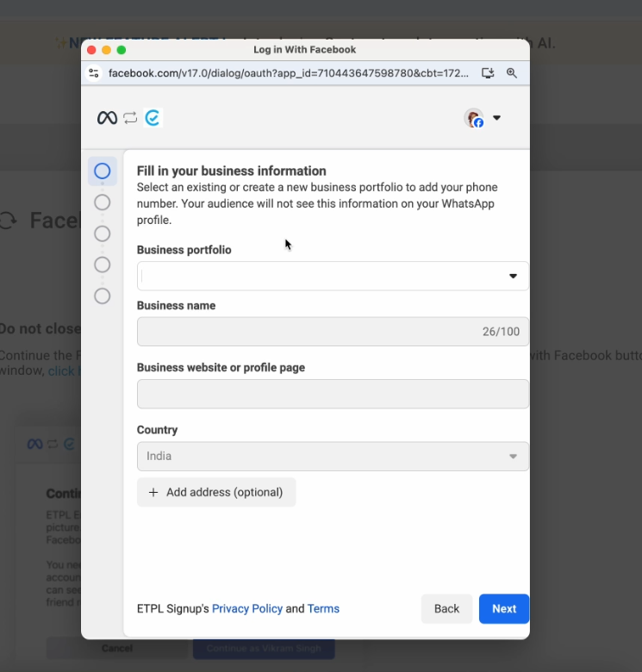Click the yellow minimize window button
The height and width of the screenshot is (672, 642).
coord(106,50)
